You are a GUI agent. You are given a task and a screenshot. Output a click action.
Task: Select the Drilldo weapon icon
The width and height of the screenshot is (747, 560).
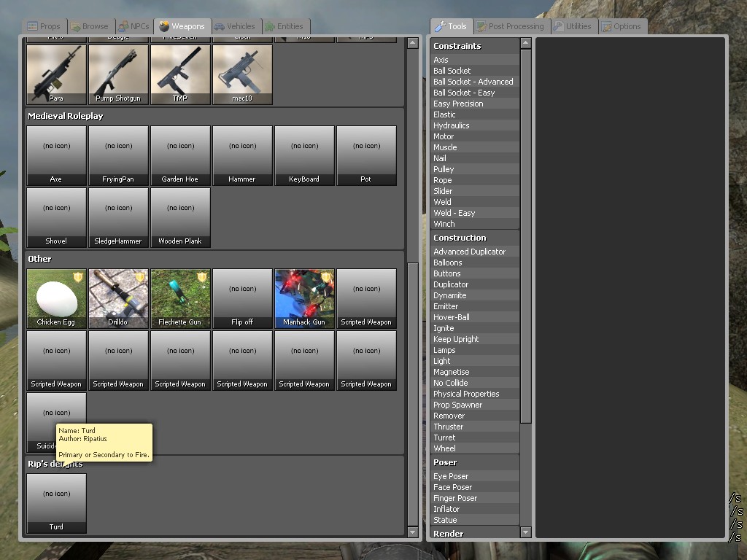(x=118, y=298)
